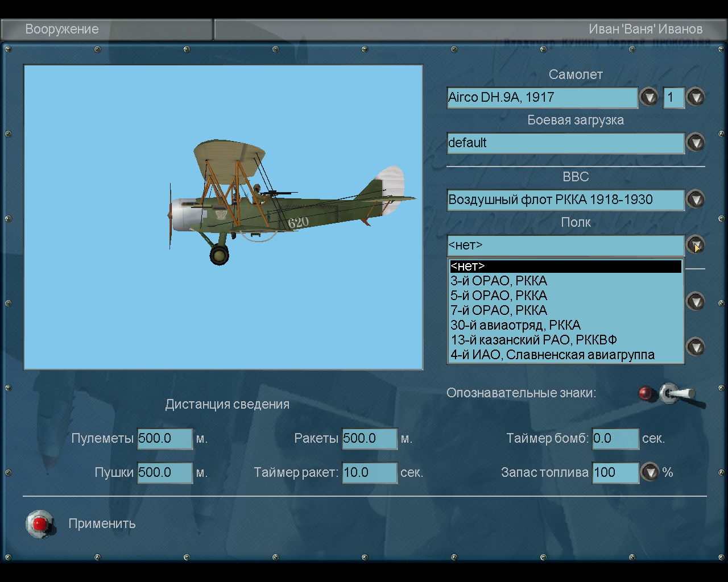Collapse the Полк regiment dropdown arrow

(695, 245)
